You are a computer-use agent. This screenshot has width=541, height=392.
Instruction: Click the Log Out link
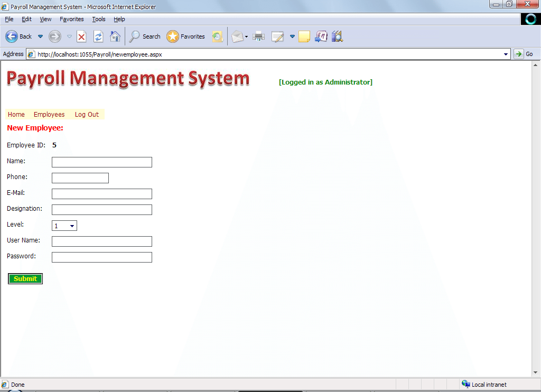[87, 115]
